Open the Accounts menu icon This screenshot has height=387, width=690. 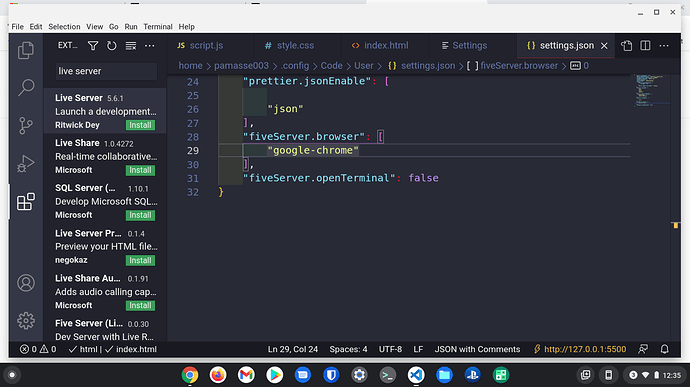(26, 283)
